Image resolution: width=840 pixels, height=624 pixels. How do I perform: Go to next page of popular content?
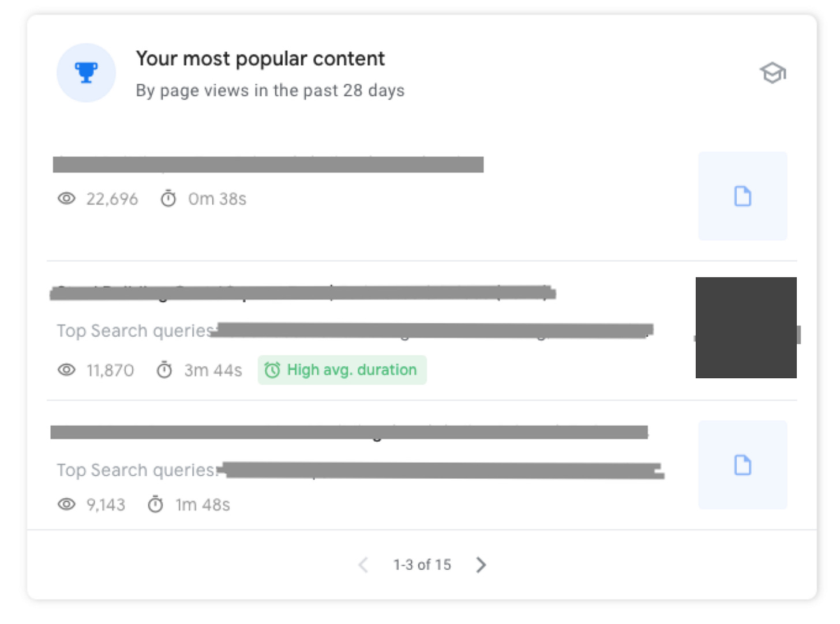[x=481, y=565]
